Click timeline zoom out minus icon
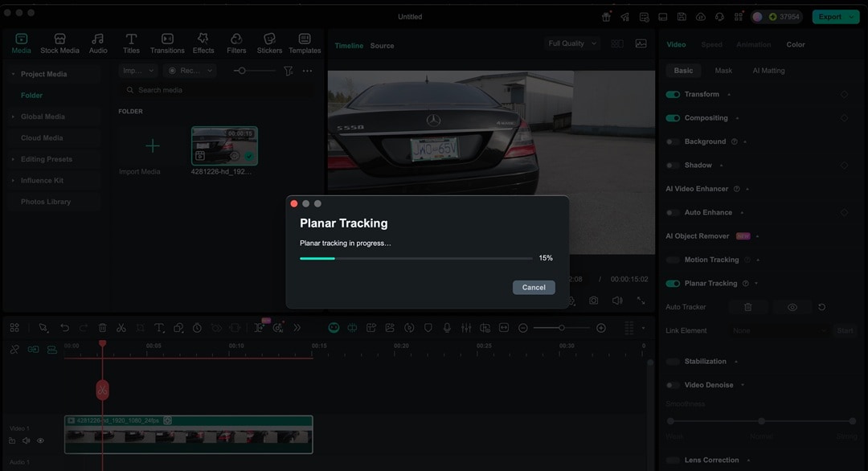The image size is (868, 471). [x=523, y=328]
